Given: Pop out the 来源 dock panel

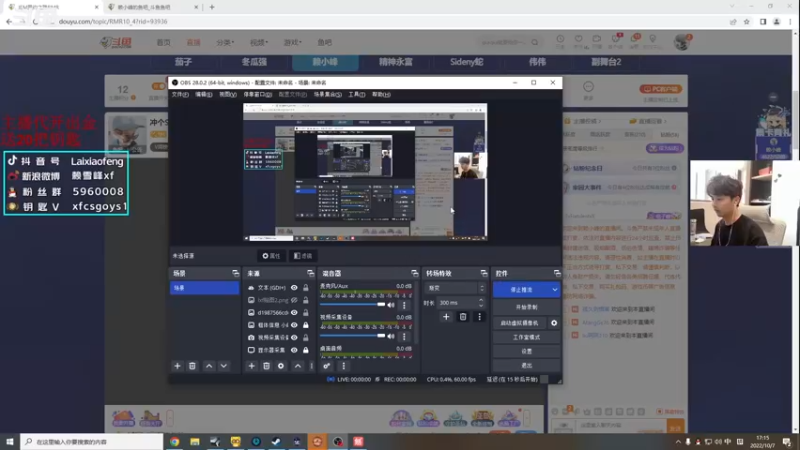Looking at the screenshot, I should pyautogui.click(x=310, y=273).
